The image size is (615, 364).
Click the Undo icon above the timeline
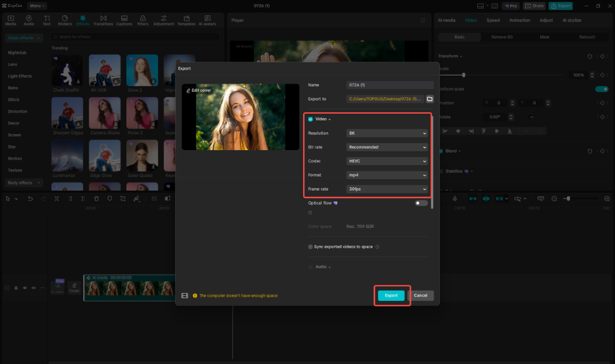pyautogui.click(x=31, y=198)
